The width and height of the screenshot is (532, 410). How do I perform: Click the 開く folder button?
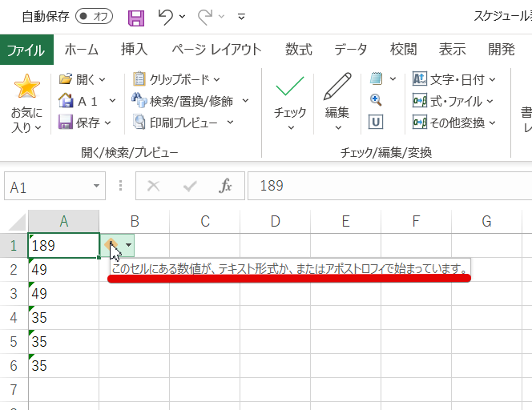(x=78, y=80)
